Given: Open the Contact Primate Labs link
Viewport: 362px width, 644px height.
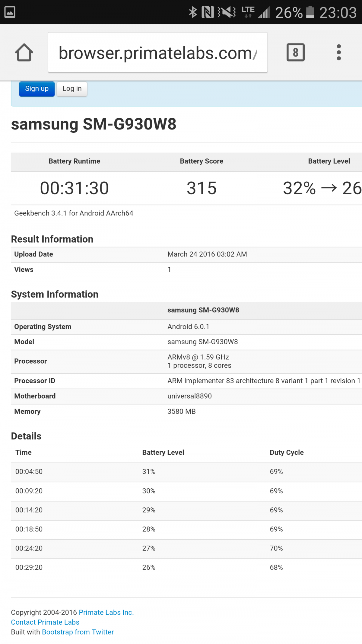Looking at the screenshot, I should (x=45, y=622).
